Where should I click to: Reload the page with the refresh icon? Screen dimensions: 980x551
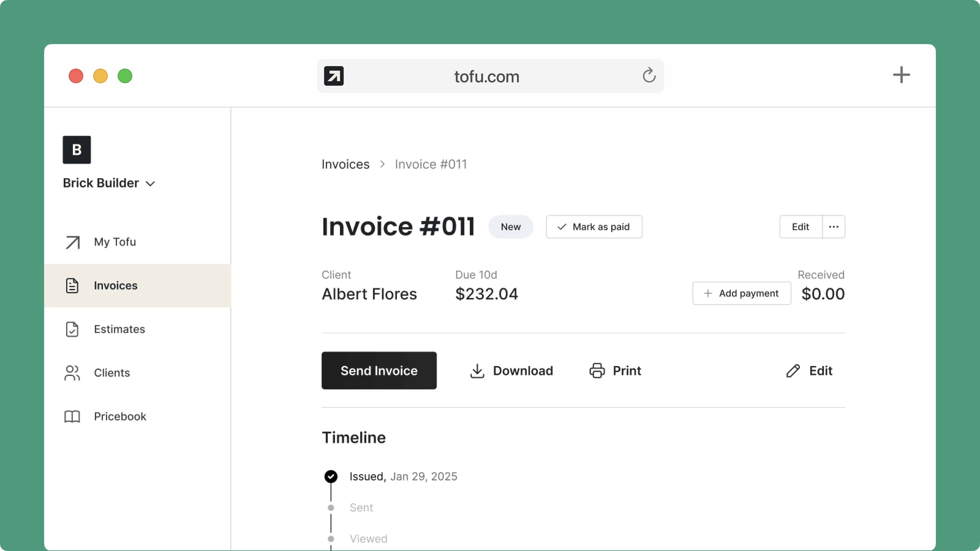coord(649,75)
